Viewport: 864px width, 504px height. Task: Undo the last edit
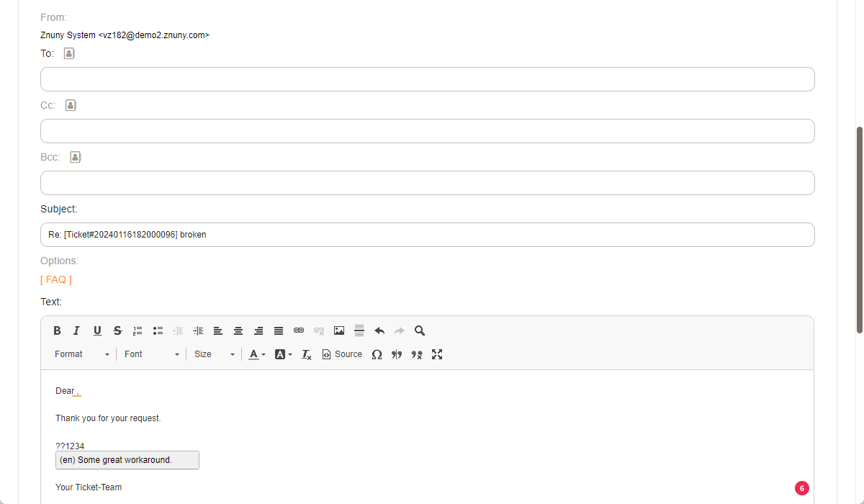[379, 331]
